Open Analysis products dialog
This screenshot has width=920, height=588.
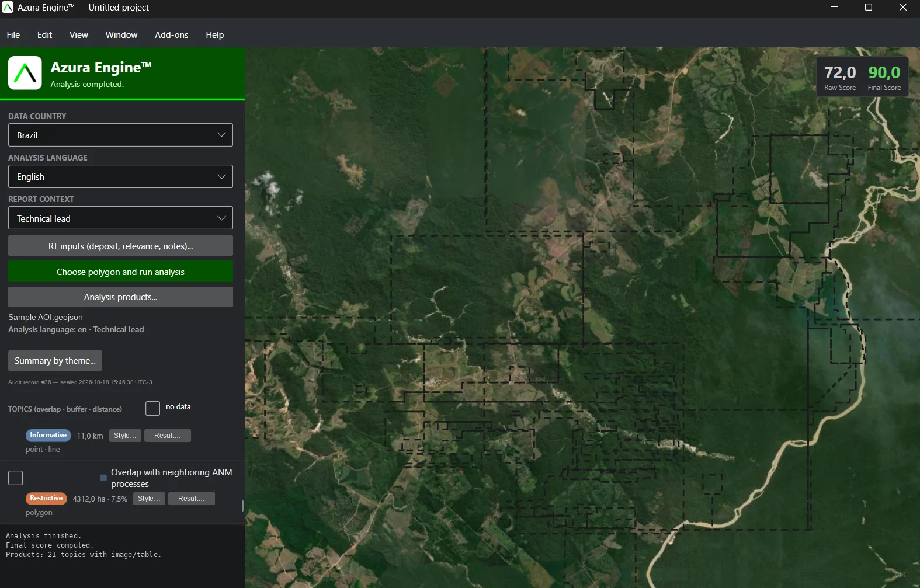120,297
